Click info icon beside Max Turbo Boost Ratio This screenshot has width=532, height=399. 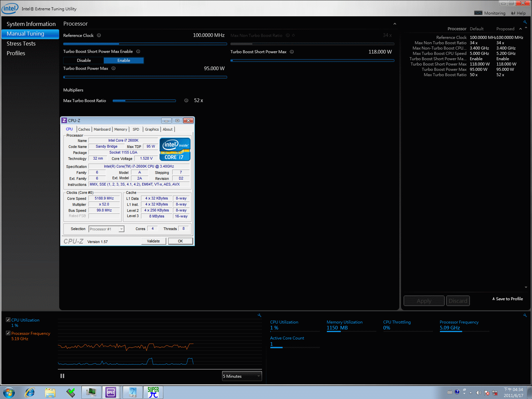coord(186,100)
